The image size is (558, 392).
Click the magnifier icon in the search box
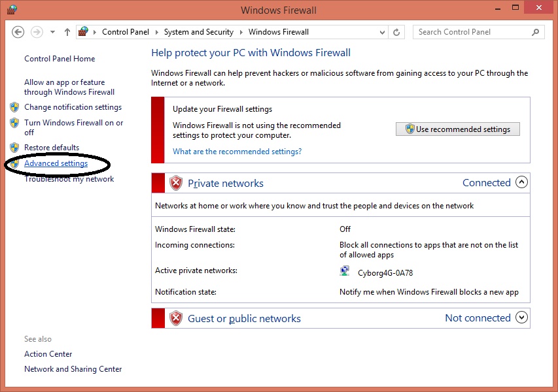535,33
